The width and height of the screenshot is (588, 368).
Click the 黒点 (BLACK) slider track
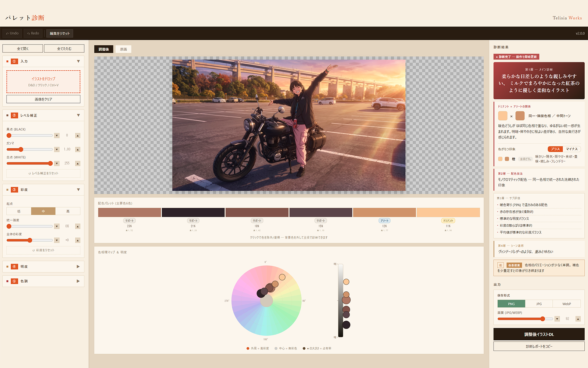point(30,135)
